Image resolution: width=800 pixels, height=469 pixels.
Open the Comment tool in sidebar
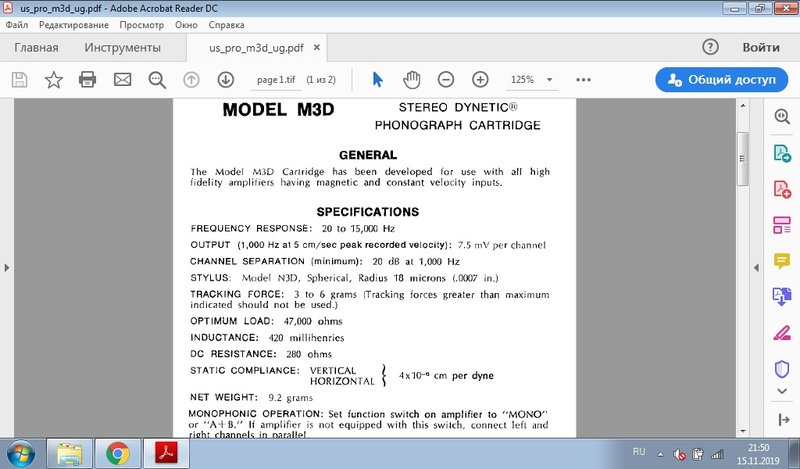point(782,261)
